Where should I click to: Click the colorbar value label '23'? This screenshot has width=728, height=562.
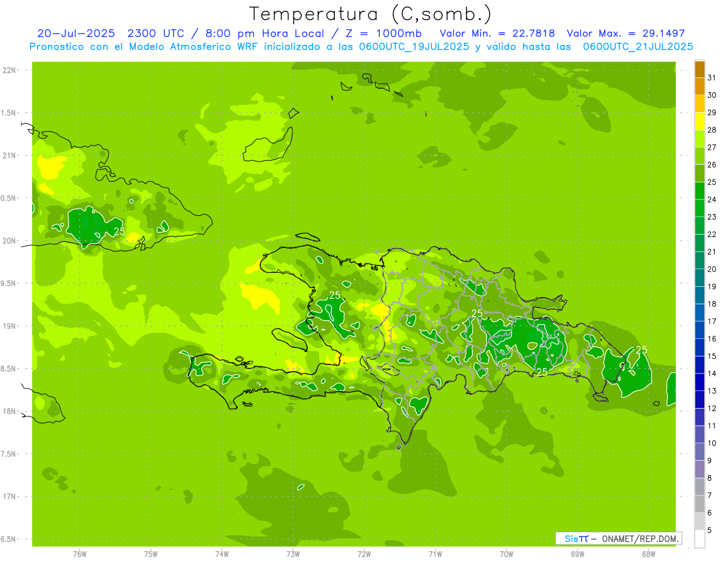click(712, 217)
